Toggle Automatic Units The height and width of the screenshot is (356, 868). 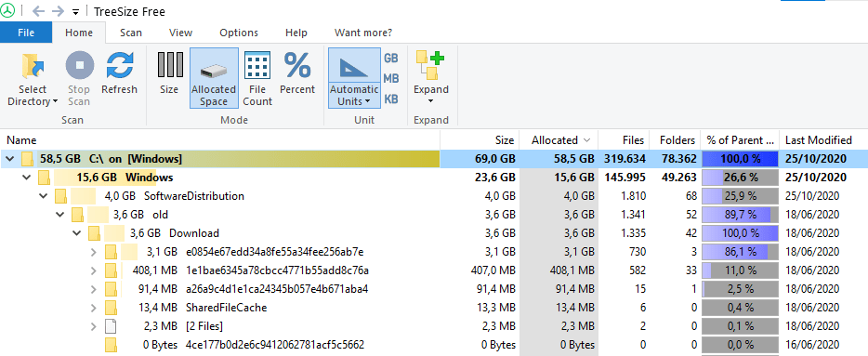354,78
